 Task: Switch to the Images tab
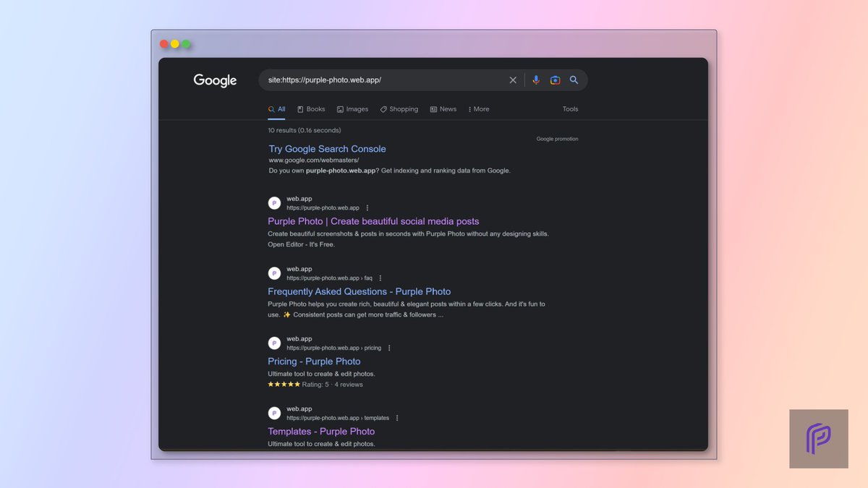coord(352,109)
